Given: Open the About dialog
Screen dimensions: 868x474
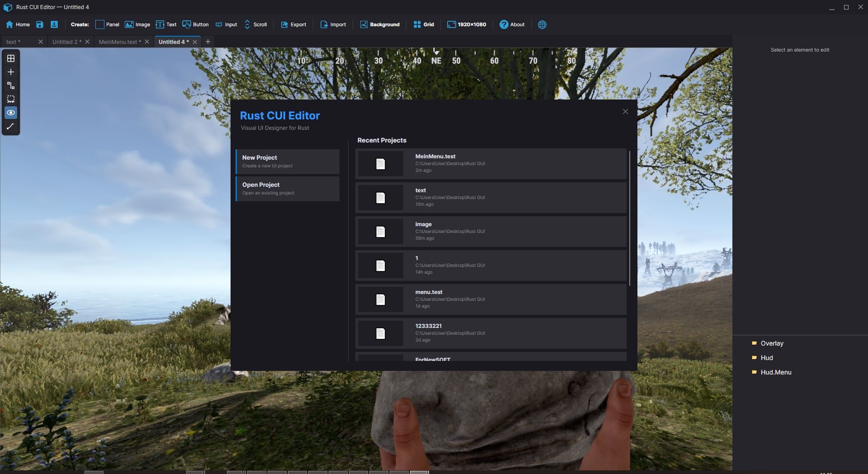Looking at the screenshot, I should coord(512,24).
